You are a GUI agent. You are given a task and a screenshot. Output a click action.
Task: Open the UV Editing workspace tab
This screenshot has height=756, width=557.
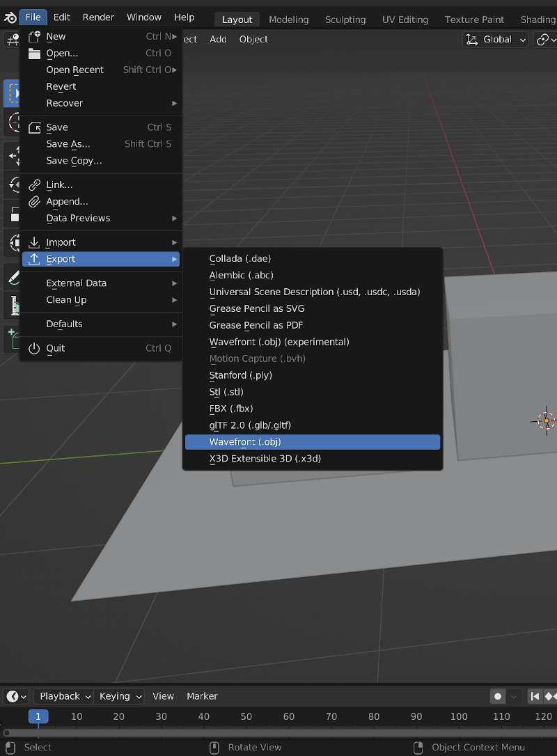click(x=405, y=19)
